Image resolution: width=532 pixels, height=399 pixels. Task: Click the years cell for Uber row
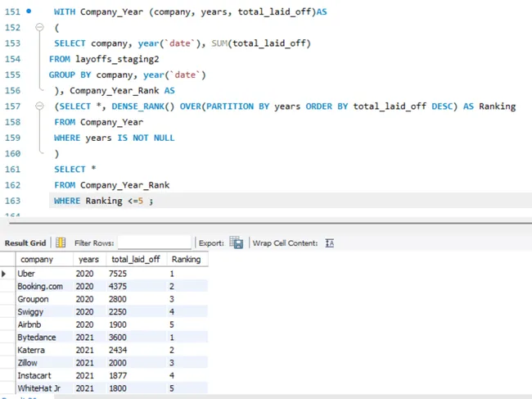89,274
